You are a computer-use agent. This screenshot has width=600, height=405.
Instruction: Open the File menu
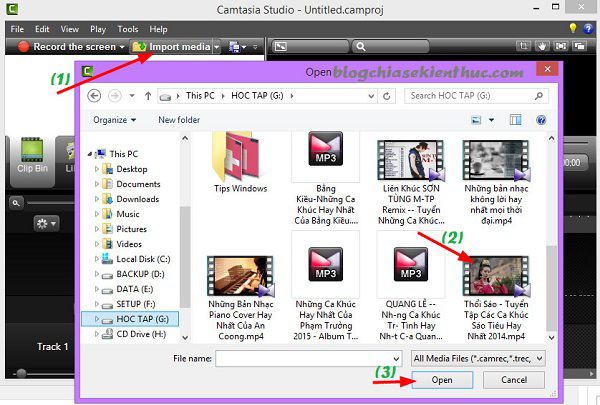tap(17, 29)
